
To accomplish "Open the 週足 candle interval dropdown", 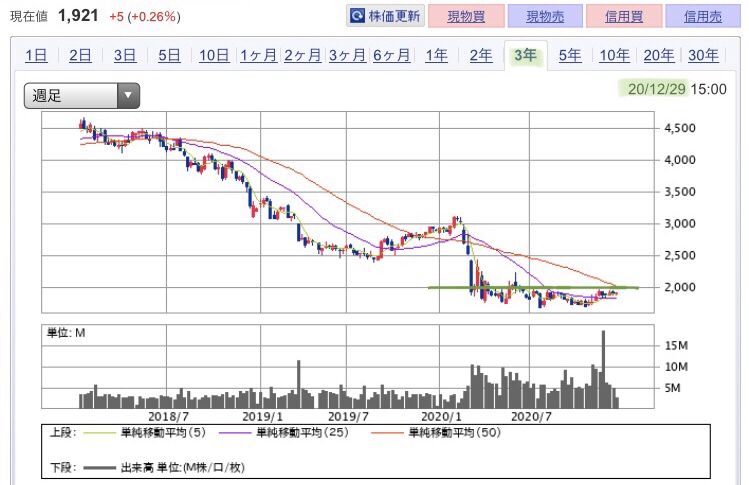I will click(82, 96).
